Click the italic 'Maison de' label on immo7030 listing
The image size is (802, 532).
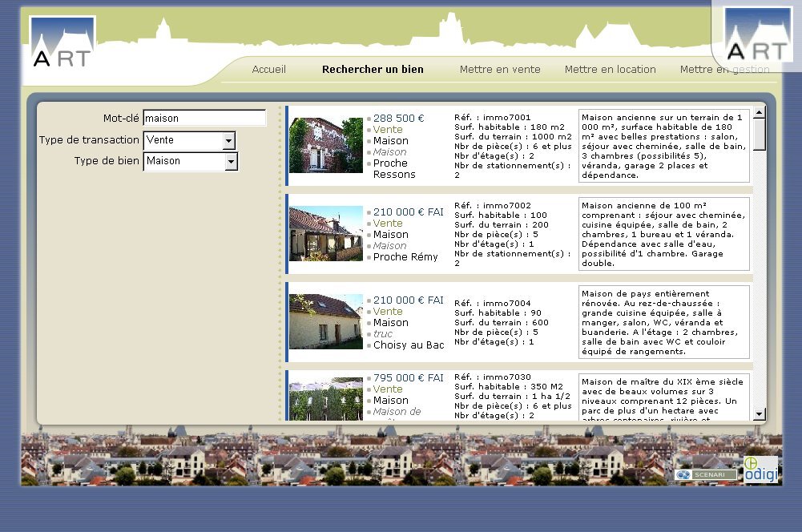click(x=397, y=411)
